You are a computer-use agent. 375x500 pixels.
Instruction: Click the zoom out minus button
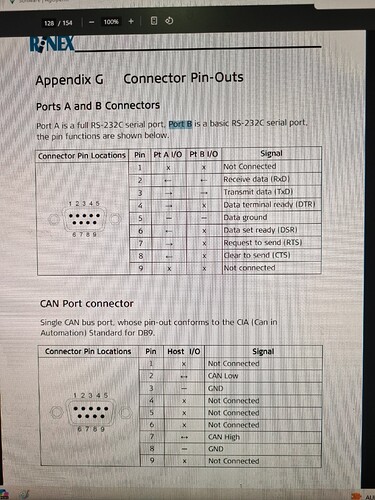click(x=92, y=22)
